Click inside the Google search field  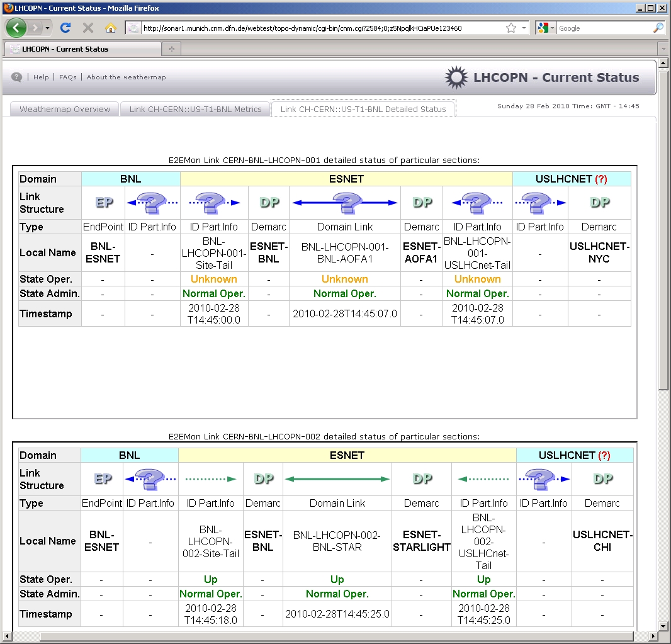tap(603, 28)
